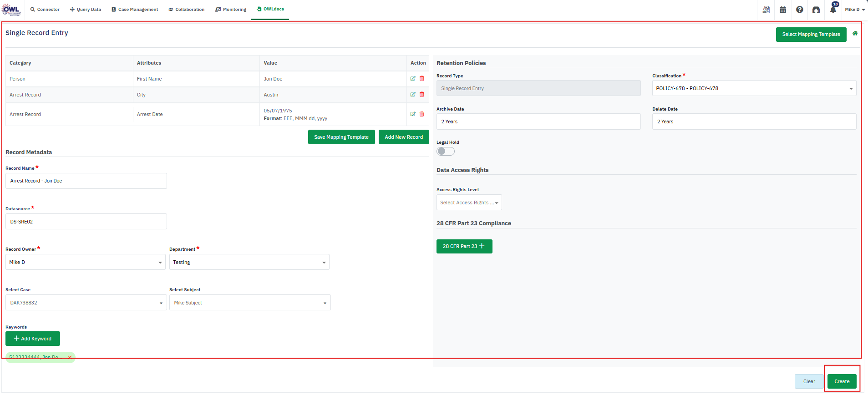Viewport: 868px width, 395px height.
Task: Click the Create button
Action: click(842, 381)
